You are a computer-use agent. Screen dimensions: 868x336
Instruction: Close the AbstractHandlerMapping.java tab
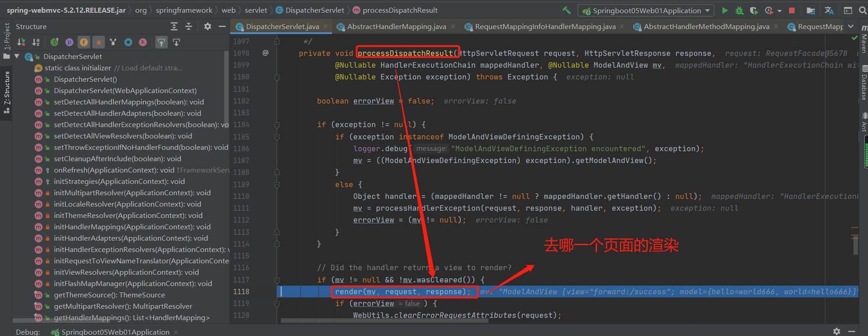coord(453,26)
